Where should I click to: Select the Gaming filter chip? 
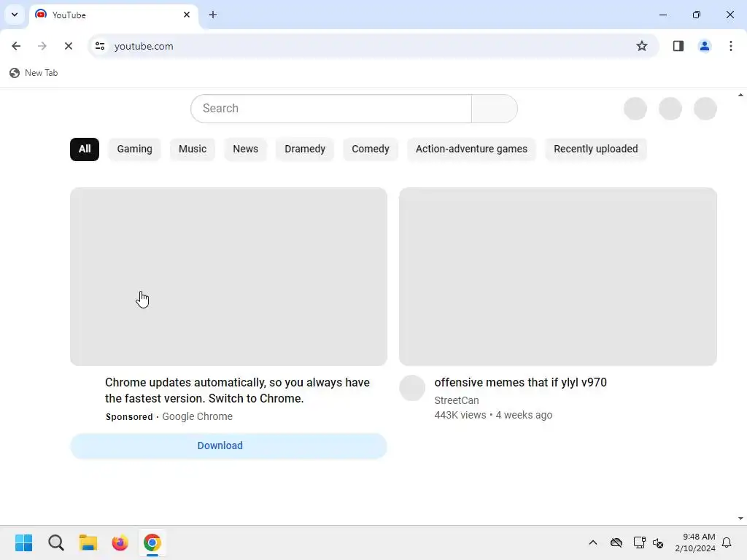click(134, 149)
